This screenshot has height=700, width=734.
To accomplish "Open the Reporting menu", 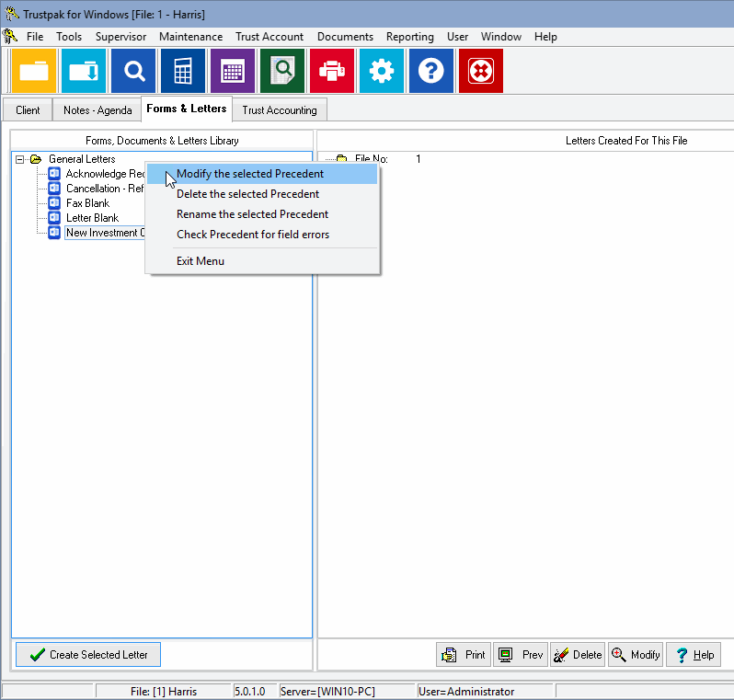I will [x=409, y=37].
